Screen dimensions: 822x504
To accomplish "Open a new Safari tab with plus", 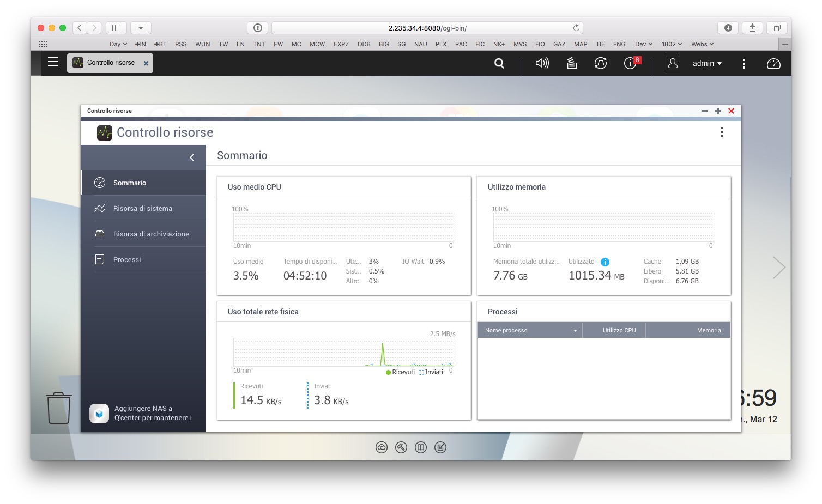I will (x=785, y=44).
